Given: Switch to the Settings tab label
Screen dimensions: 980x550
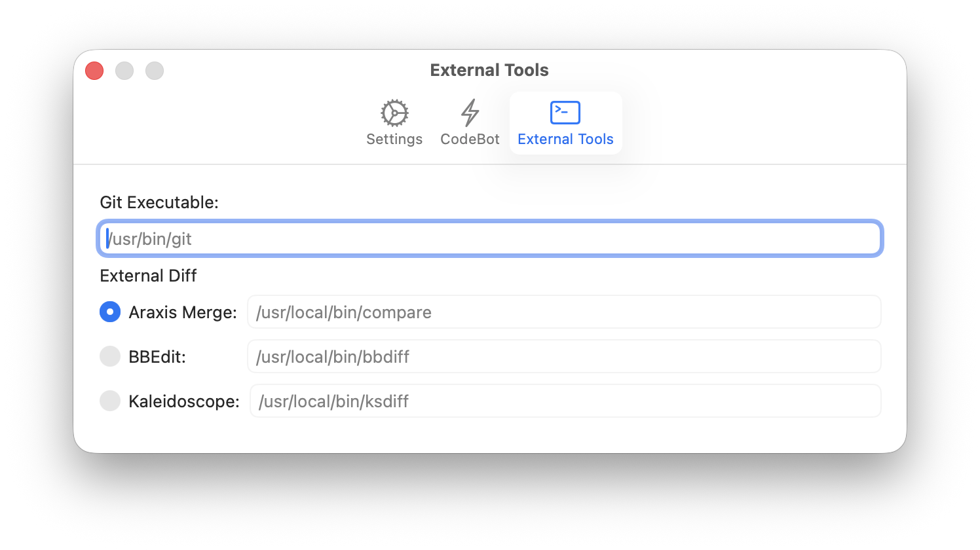Looking at the screenshot, I should click(x=394, y=139).
